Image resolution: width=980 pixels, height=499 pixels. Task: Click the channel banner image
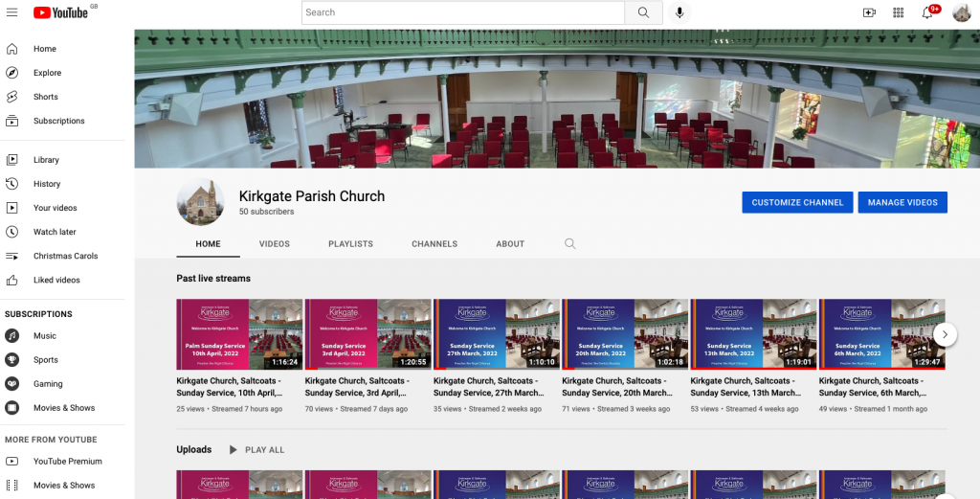557,99
